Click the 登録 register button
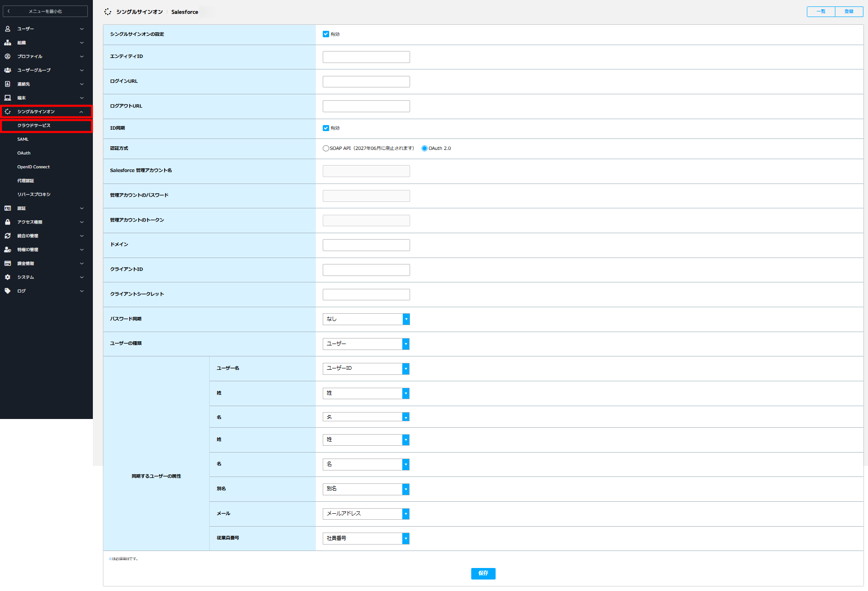 click(849, 11)
